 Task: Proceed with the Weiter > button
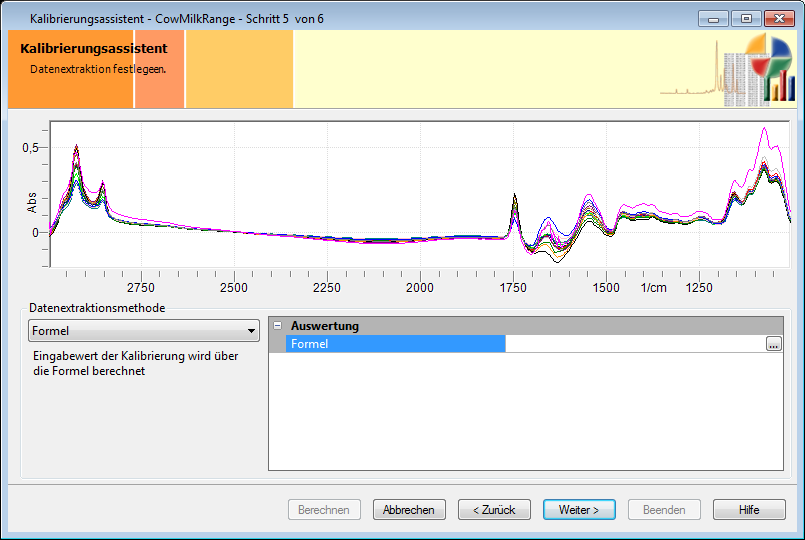point(579,510)
